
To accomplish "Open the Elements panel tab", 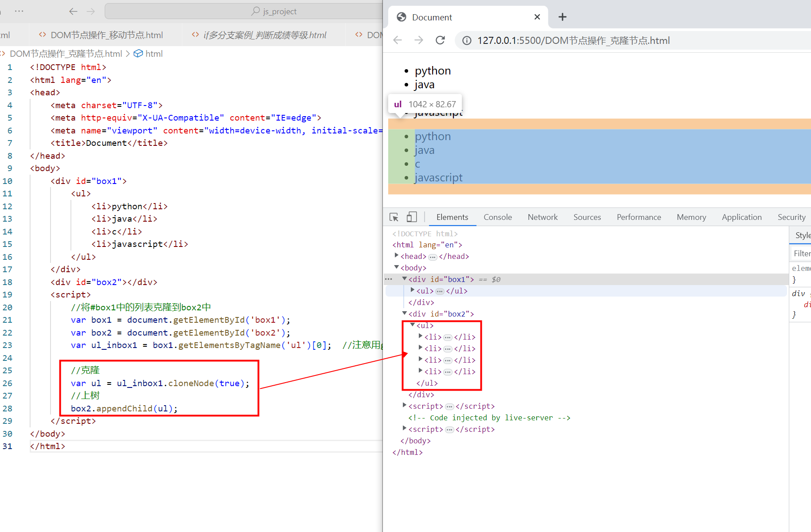I will (x=452, y=217).
